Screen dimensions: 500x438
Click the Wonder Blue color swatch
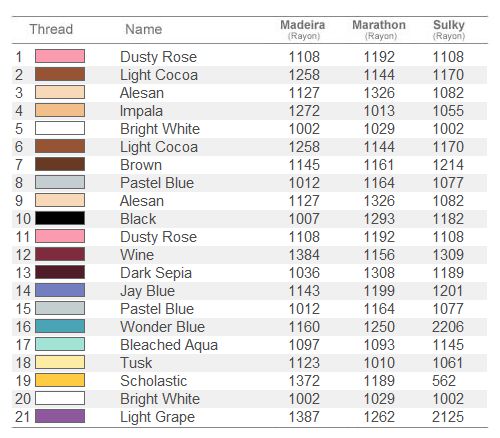(60, 326)
